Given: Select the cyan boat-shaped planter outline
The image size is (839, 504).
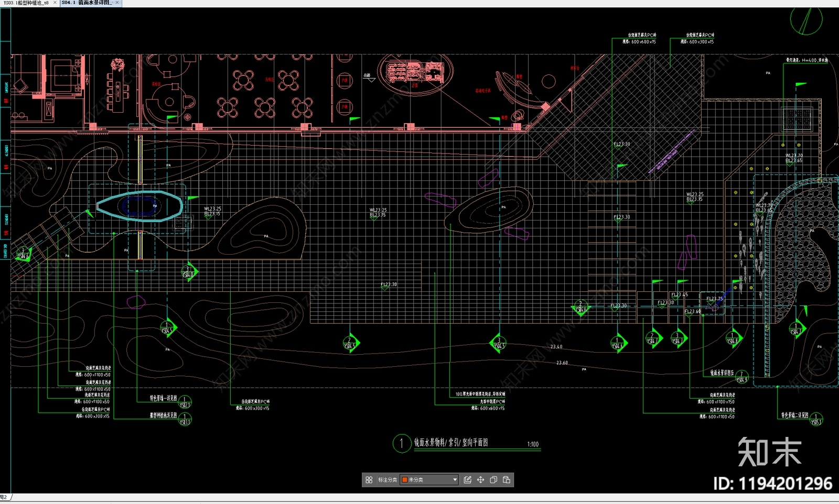Looking at the screenshot, I should tap(139, 206).
